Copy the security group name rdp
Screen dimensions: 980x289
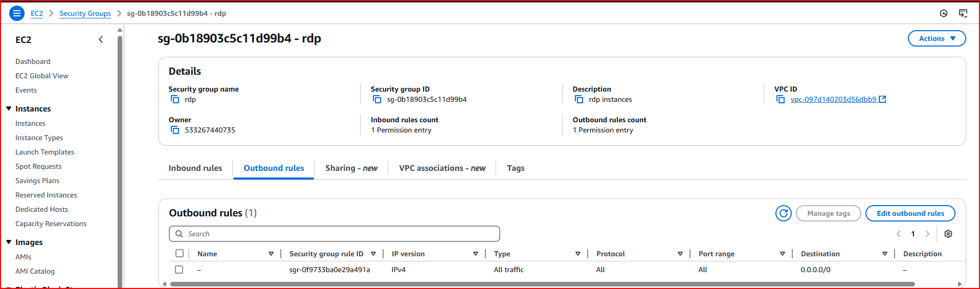tap(175, 99)
